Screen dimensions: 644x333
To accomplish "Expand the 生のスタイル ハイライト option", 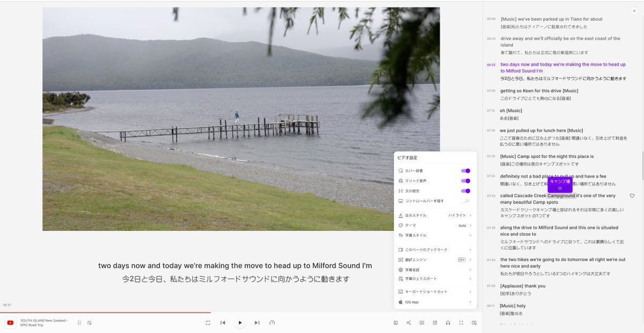I will click(435, 215).
